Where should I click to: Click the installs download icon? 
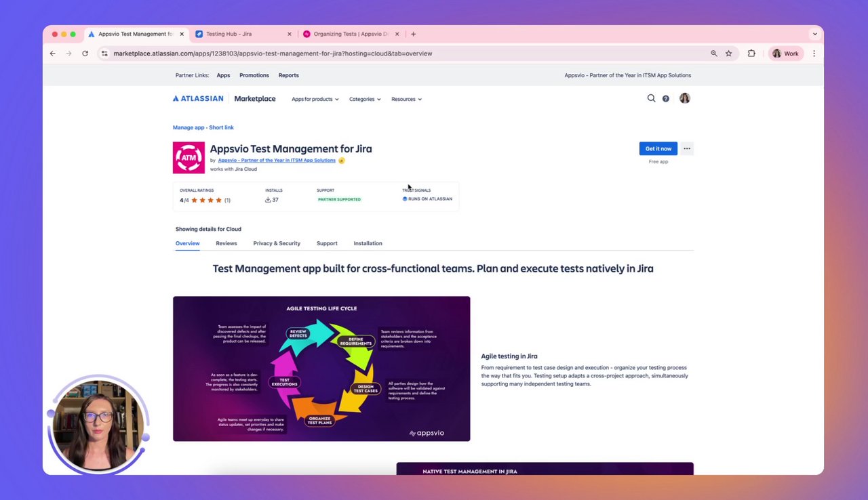coord(268,200)
